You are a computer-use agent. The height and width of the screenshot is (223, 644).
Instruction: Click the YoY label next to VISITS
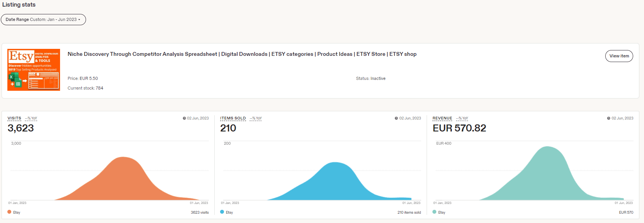(x=31, y=118)
